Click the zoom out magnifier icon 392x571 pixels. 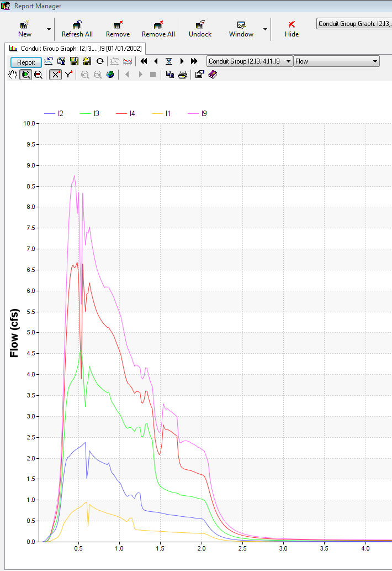tap(38, 75)
